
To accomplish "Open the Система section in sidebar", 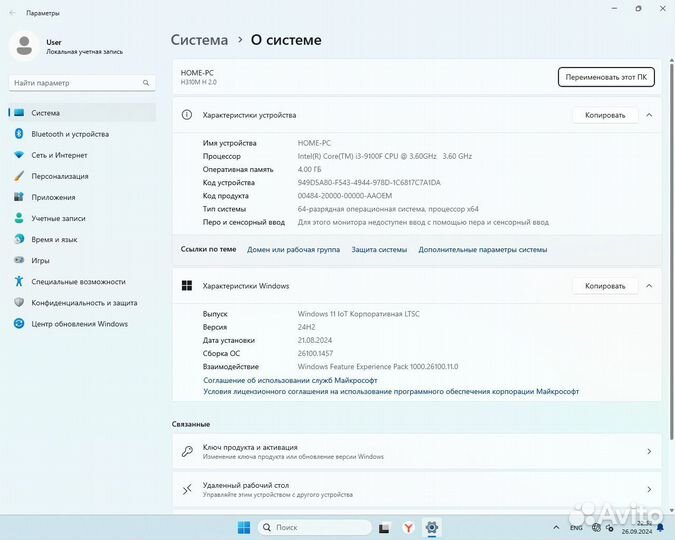I will (x=82, y=113).
